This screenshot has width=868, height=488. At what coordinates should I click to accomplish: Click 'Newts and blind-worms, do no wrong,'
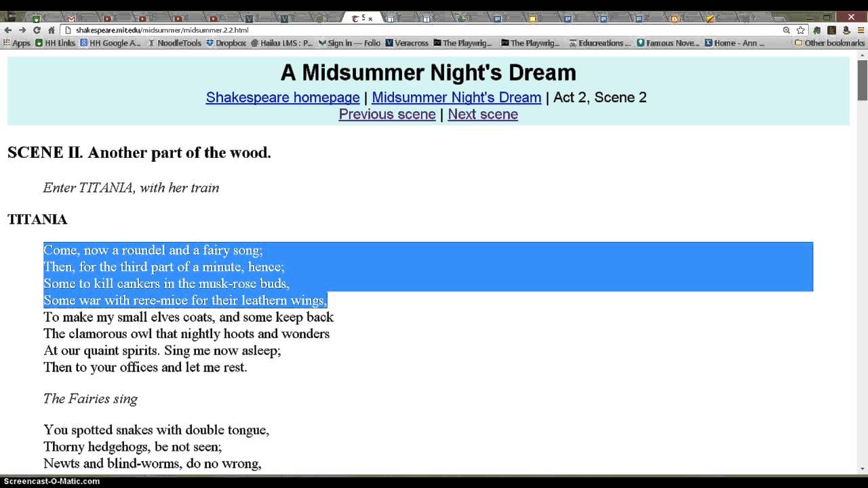point(152,464)
